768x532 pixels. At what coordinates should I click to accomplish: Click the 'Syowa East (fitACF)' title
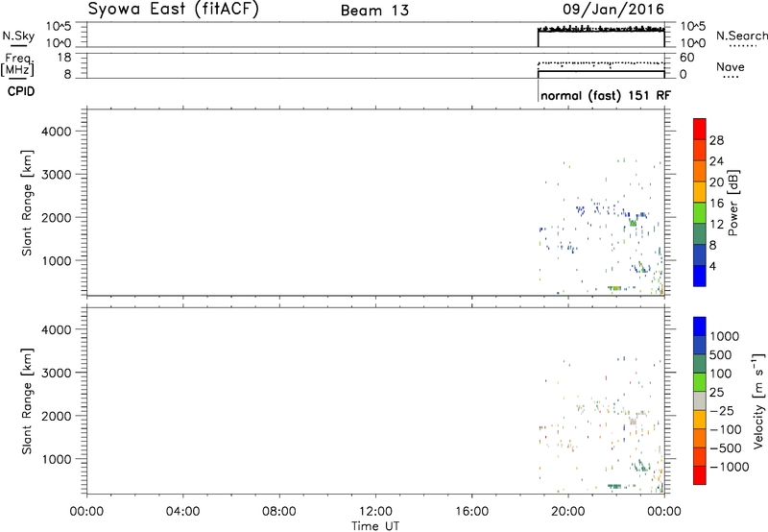click(x=173, y=10)
